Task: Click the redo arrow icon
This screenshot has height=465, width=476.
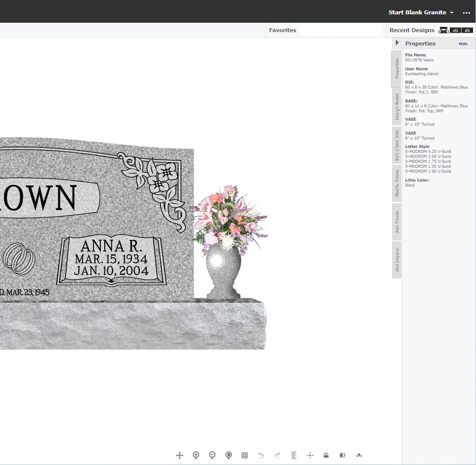Action: [x=277, y=455]
